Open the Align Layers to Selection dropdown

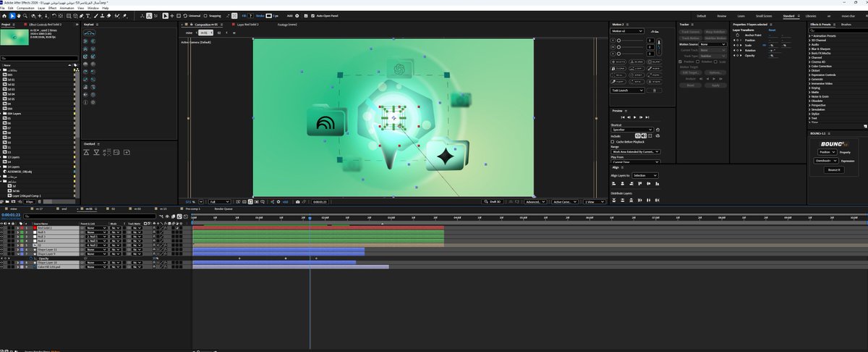(x=644, y=175)
